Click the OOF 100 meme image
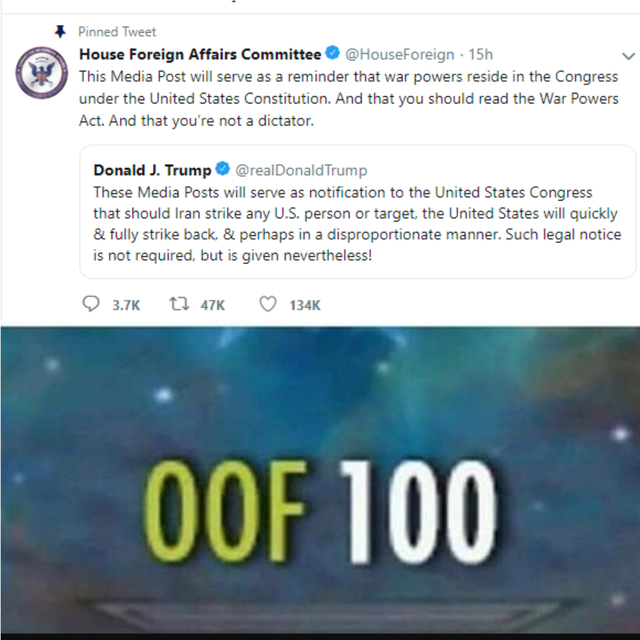640x640 pixels. click(320, 480)
